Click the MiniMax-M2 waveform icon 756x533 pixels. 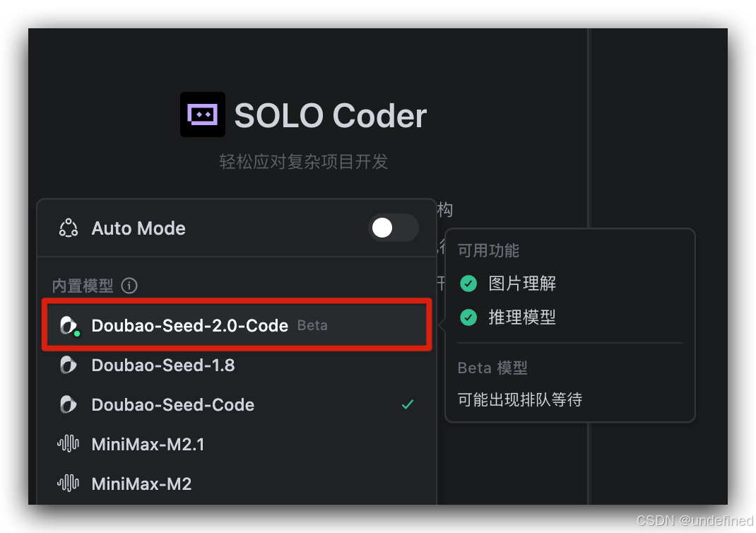(x=68, y=484)
